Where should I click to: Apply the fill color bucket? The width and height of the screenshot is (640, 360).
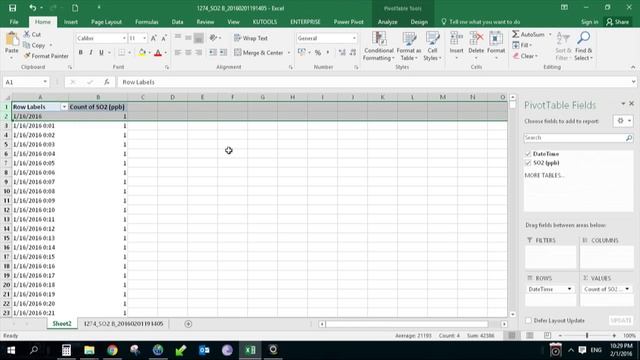coord(142,53)
